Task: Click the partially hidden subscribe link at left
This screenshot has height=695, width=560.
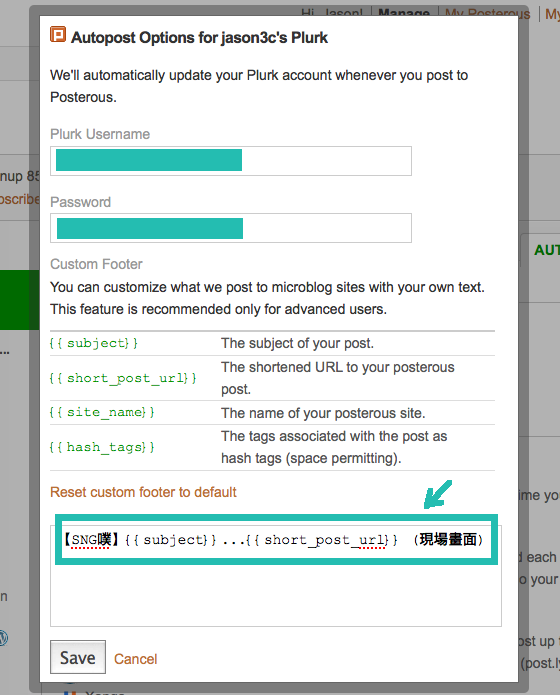Action: [20, 199]
